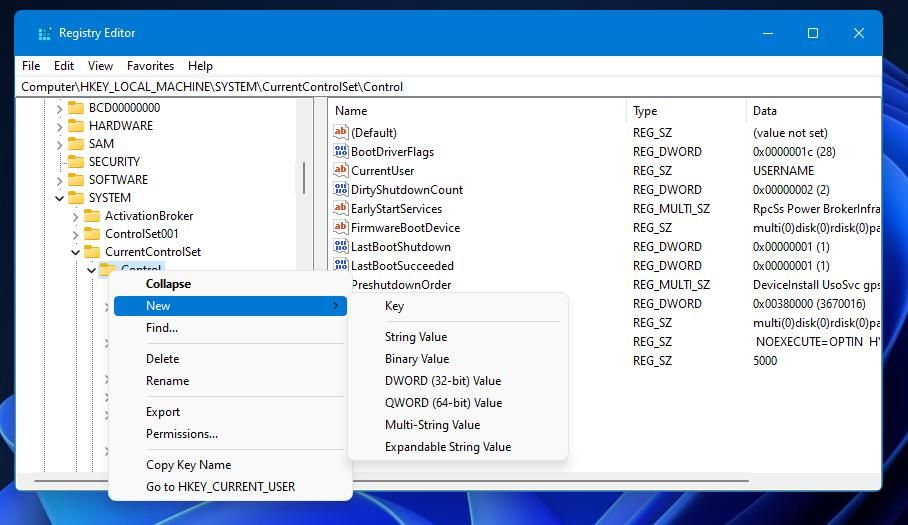The height and width of the screenshot is (525, 908).
Task: Collapse the Control key chevron
Action: (x=91, y=270)
